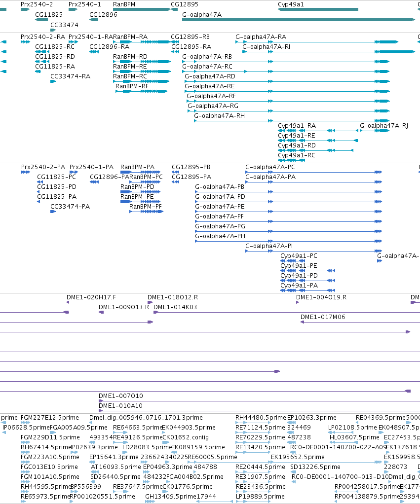Click protein label G-oalpha47A-PC

point(270,167)
